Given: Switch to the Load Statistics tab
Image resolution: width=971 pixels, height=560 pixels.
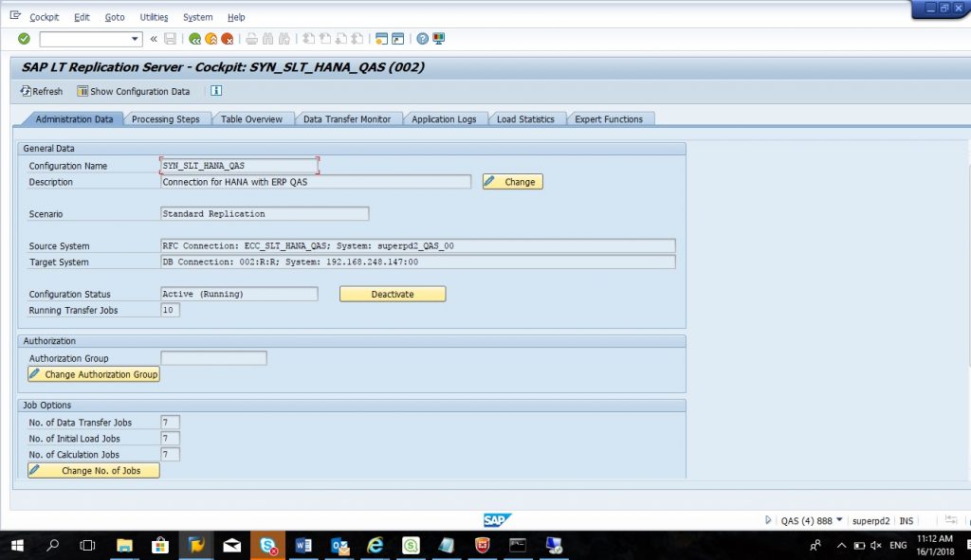Looking at the screenshot, I should coord(525,119).
